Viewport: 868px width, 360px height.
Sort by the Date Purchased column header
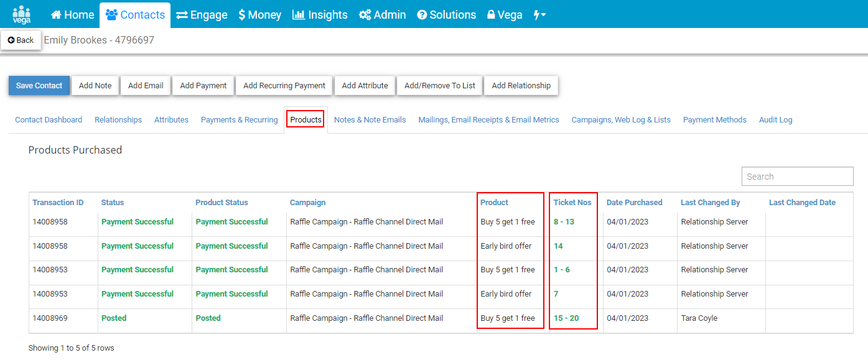tap(635, 203)
